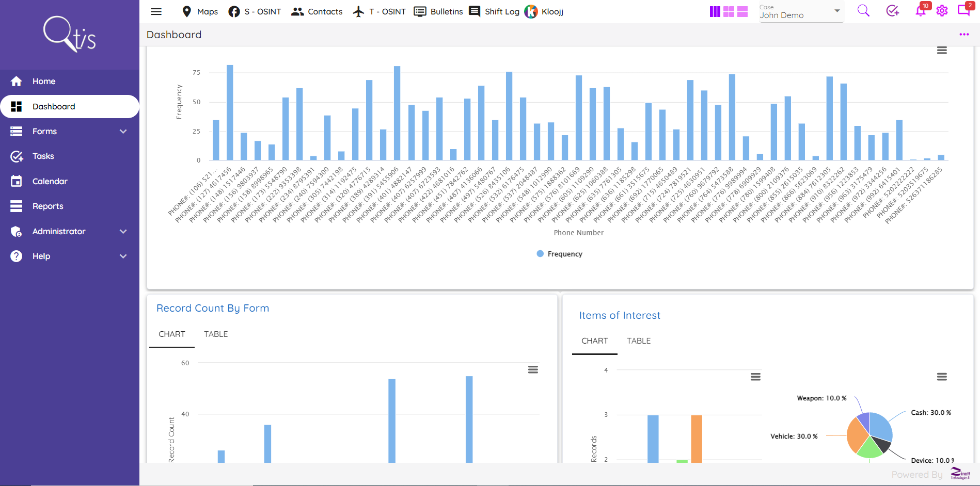The height and width of the screenshot is (486, 980).
Task: Open notifications showing 10 alerts
Action: pyautogui.click(x=920, y=11)
